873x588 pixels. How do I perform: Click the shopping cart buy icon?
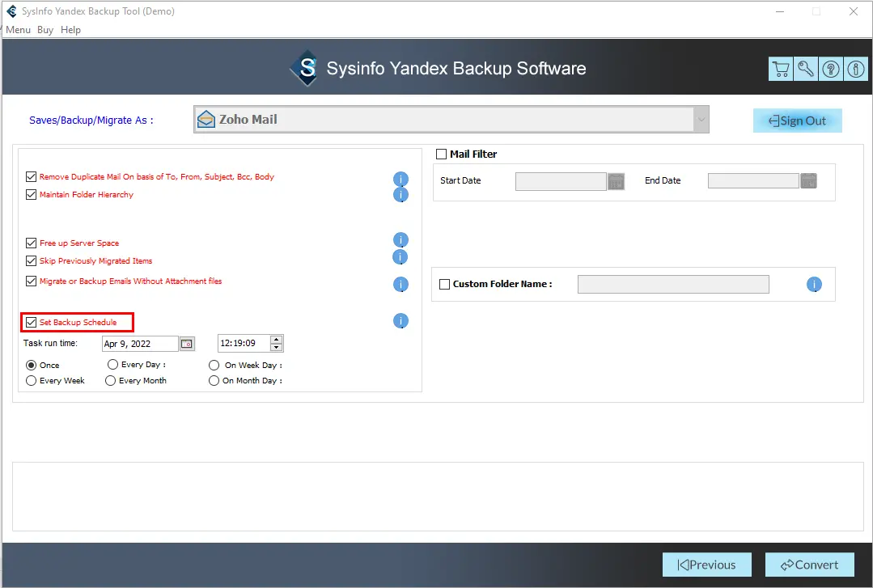pyautogui.click(x=781, y=69)
